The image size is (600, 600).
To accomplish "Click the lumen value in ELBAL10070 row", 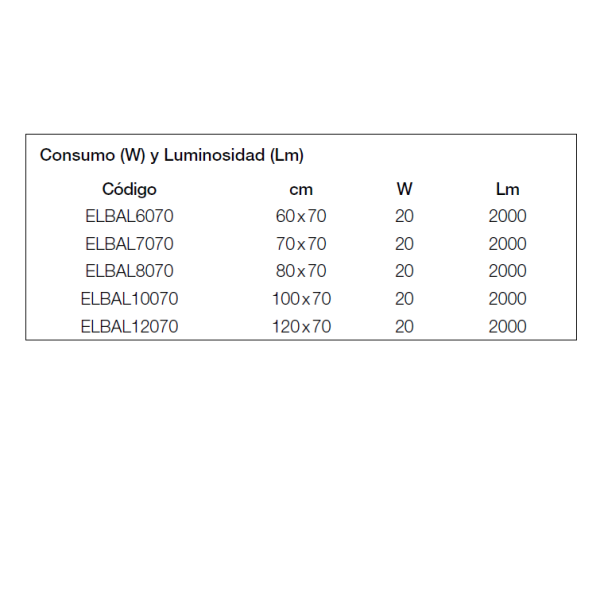I will click(x=507, y=299).
